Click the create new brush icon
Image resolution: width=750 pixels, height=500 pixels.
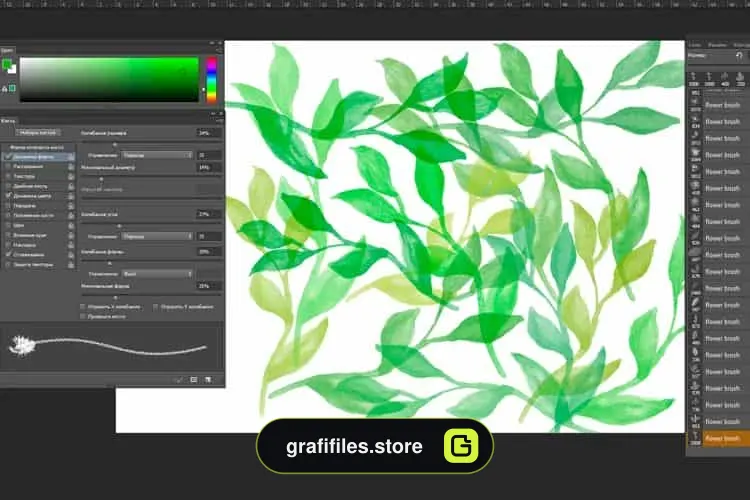(x=208, y=379)
